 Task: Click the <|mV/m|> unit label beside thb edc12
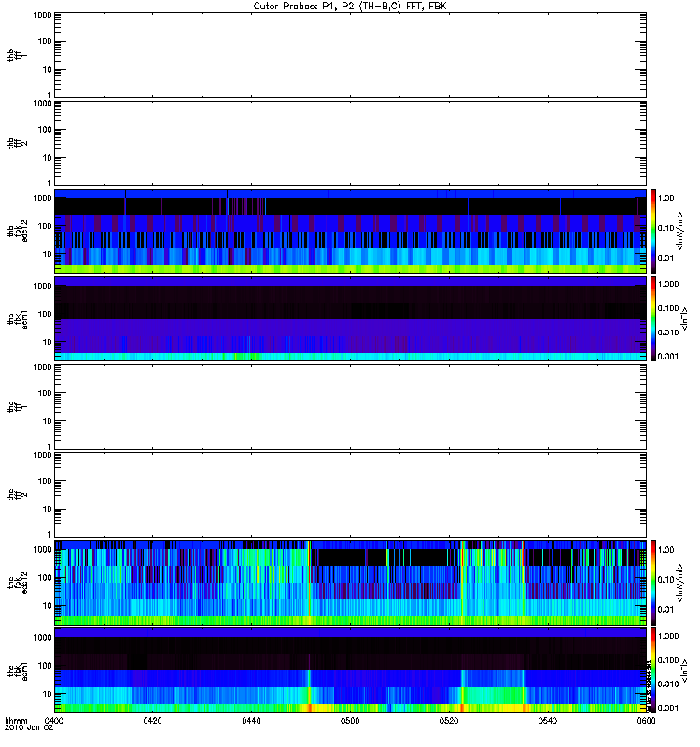[x=680, y=231]
